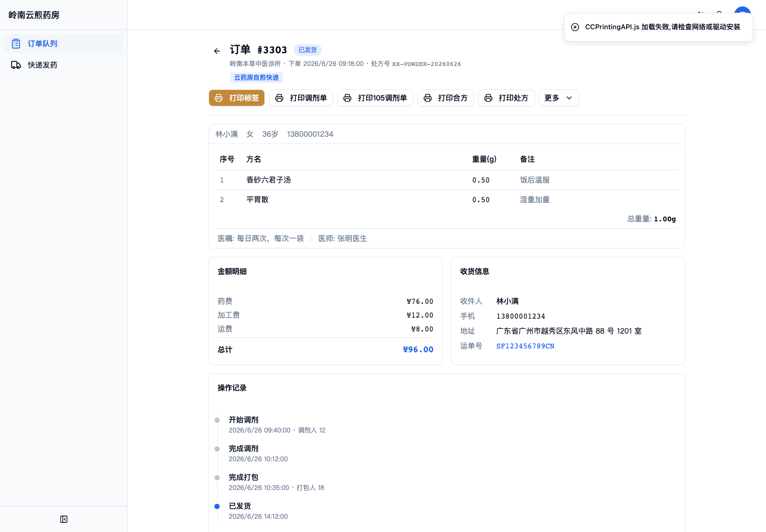Image resolution: width=766 pixels, height=532 pixels.
Task: Click the CCPrintingAPI.js 加载失败 notification message
Action: (663, 27)
